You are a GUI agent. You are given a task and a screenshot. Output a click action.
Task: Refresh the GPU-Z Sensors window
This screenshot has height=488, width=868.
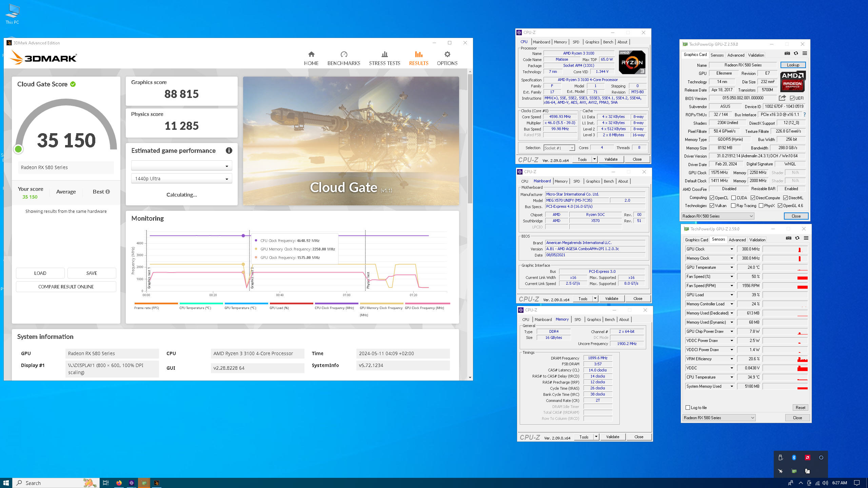[797, 238]
